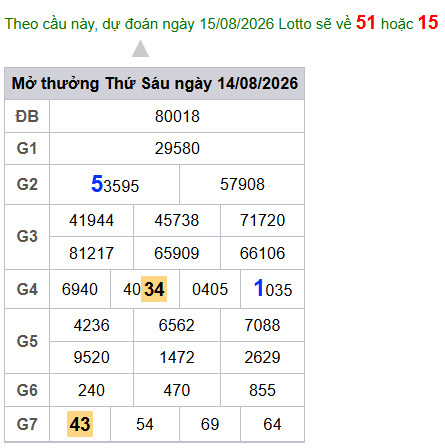Click the green prediction text Theo cầu này

point(51,24)
